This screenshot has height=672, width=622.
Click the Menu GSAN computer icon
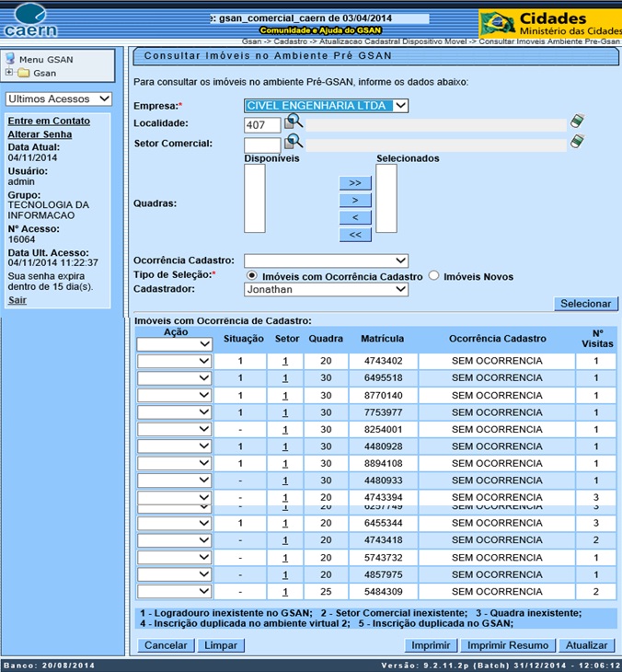tap(10, 60)
